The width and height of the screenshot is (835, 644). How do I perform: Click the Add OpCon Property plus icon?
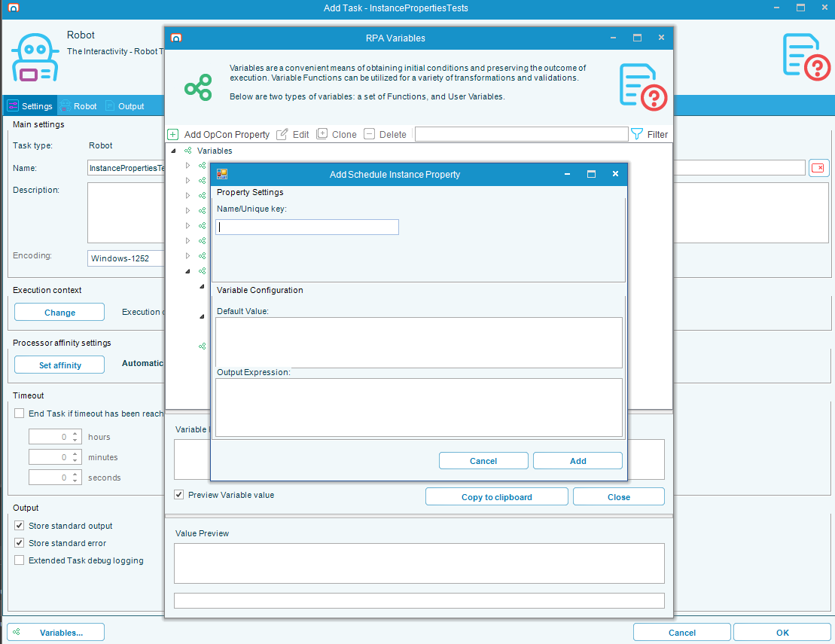tap(172, 134)
